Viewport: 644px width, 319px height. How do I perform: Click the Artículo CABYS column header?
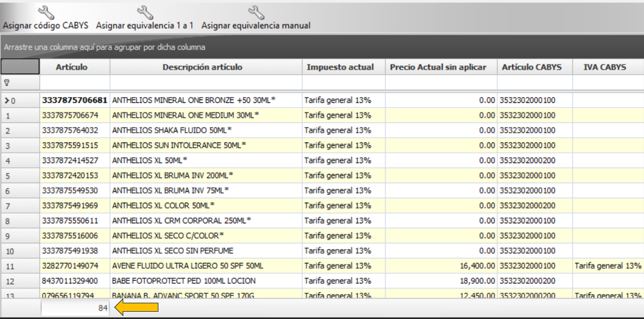pos(532,67)
